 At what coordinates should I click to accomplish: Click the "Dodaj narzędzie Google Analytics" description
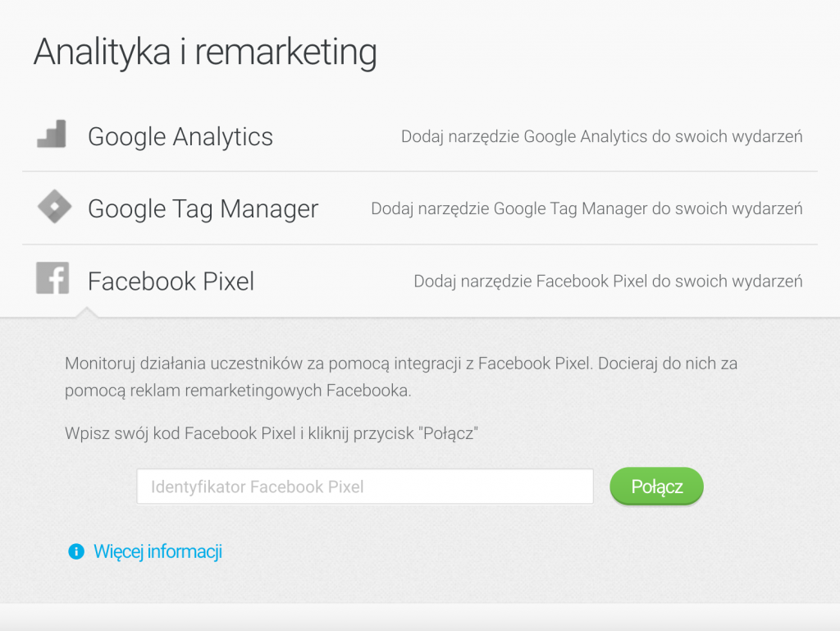(601, 136)
